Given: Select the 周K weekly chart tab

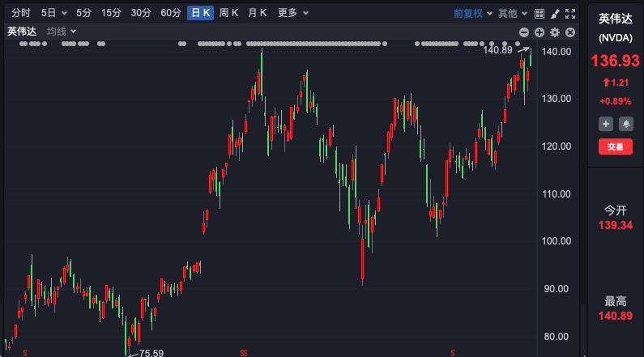Looking at the screenshot, I should [x=229, y=13].
